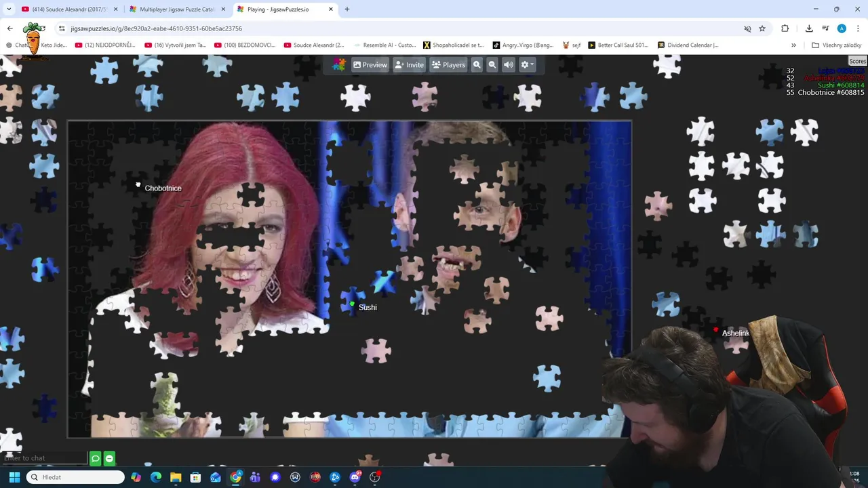Click the JigsawPuzzles logo icon in toolbar

pyautogui.click(x=339, y=65)
